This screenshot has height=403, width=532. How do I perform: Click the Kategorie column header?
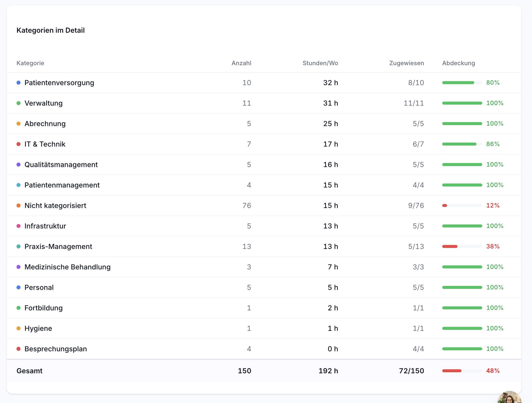click(30, 63)
